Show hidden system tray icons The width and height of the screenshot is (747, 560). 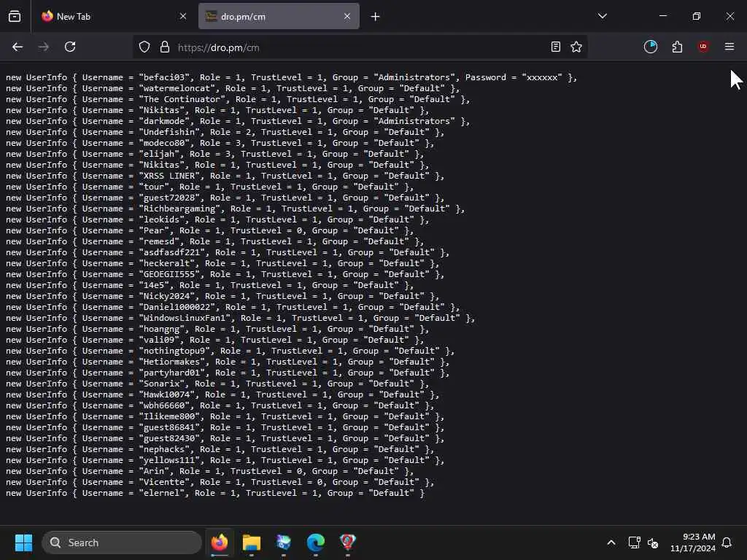(611, 542)
